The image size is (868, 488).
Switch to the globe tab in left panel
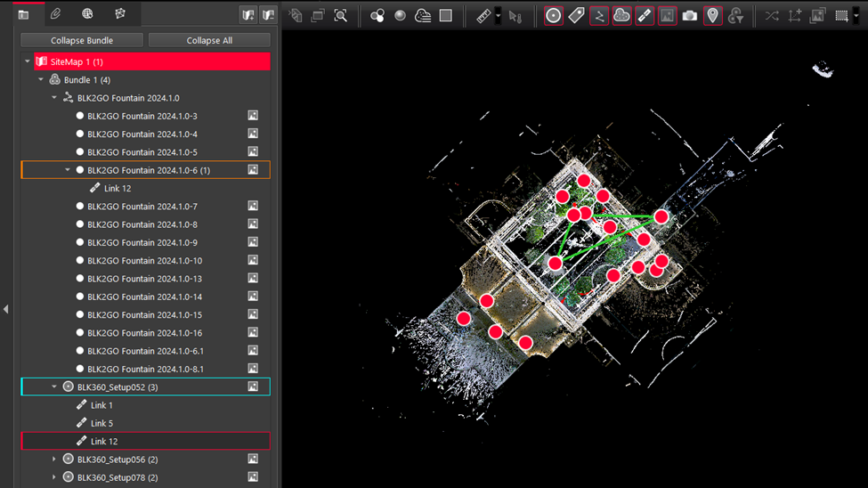(87, 14)
